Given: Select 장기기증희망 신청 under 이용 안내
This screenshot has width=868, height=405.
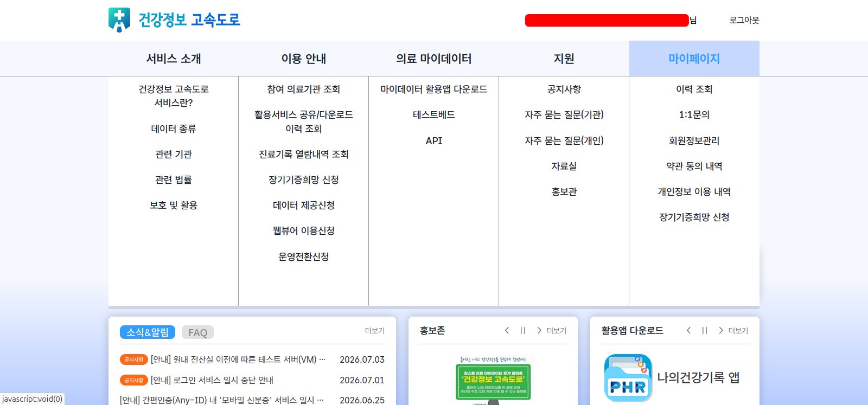Looking at the screenshot, I should coord(304,179).
